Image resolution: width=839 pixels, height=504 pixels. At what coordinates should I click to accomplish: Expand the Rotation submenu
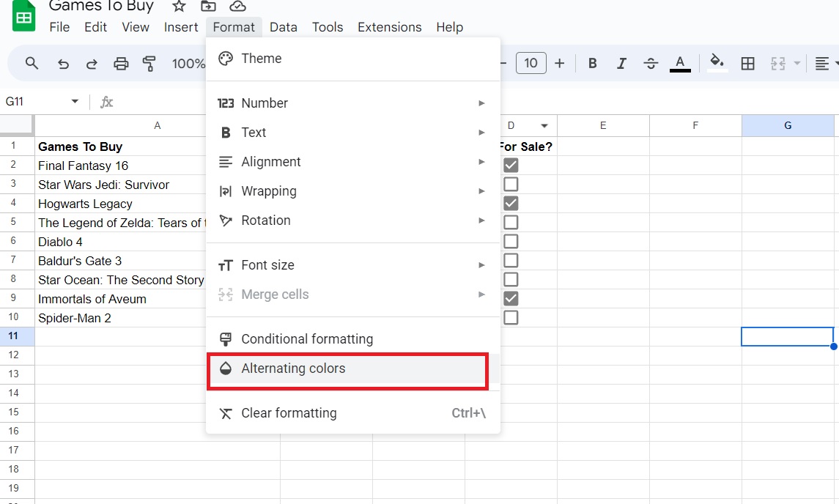[x=353, y=220]
